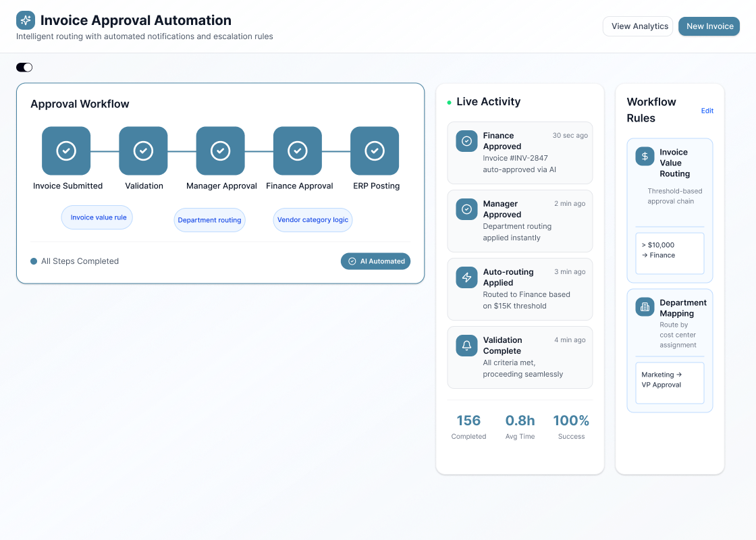Click the ERP Posting step icon
This screenshot has height=540, width=756.
click(x=375, y=151)
